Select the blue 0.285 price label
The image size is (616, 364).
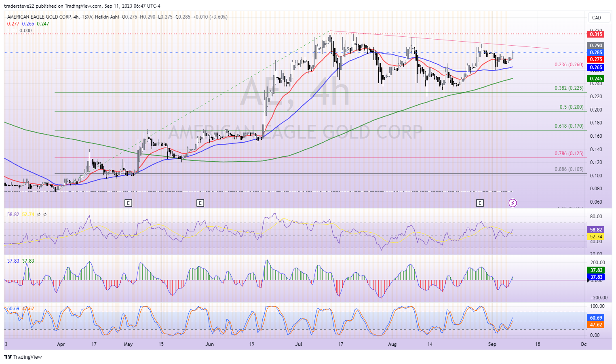[x=596, y=53]
